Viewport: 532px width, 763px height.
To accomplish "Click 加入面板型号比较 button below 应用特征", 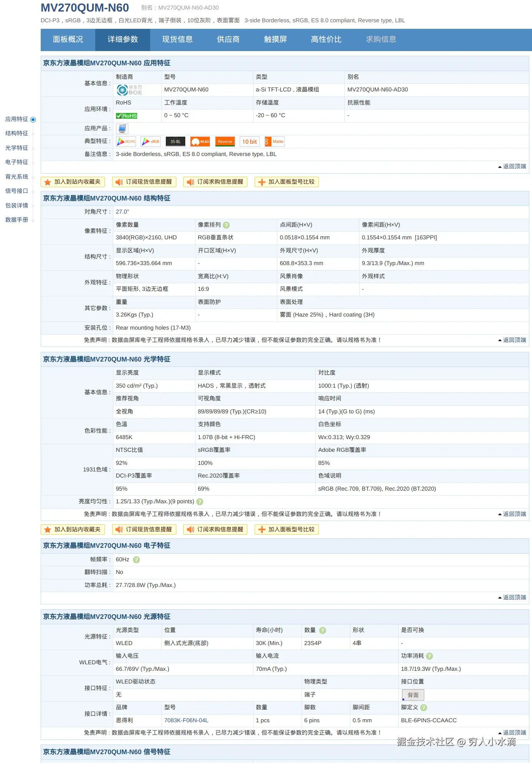I will [x=287, y=182].
